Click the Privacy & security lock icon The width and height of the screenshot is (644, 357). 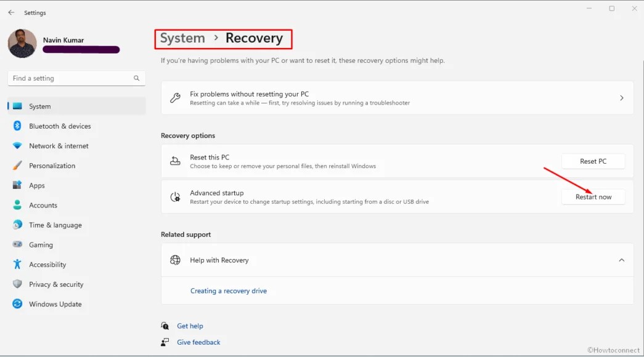17,284
